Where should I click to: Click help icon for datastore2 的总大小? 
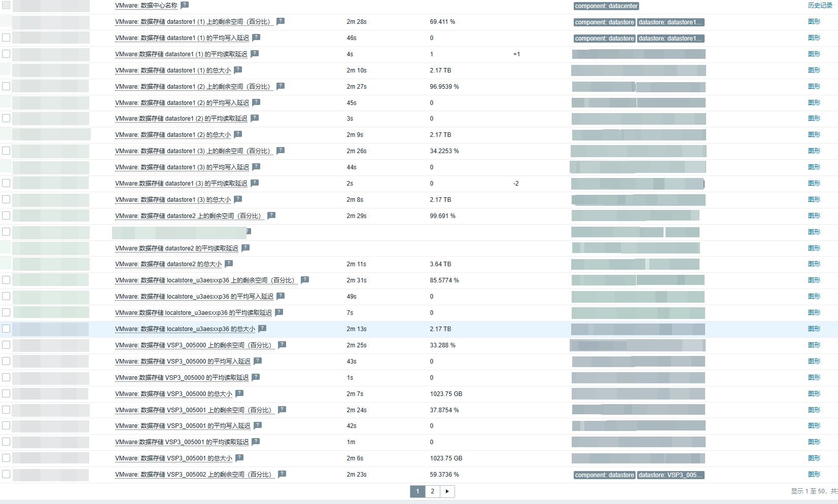click(x=229, y=264)
